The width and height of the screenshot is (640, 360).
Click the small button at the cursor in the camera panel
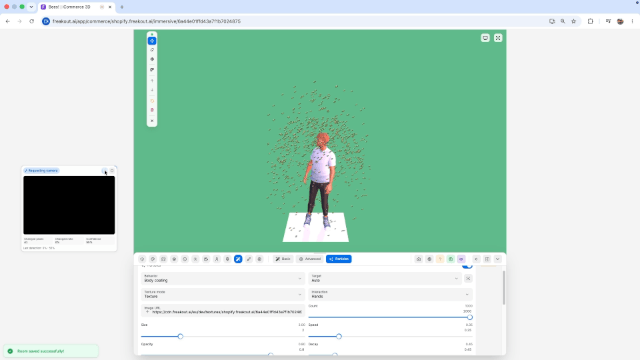104,171
